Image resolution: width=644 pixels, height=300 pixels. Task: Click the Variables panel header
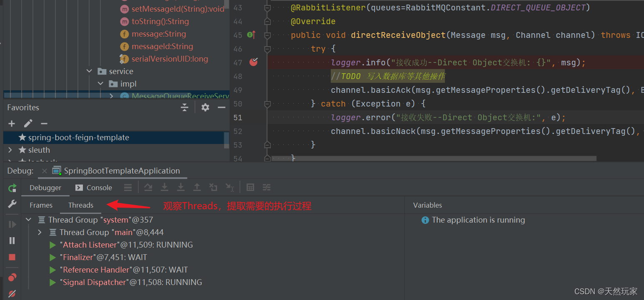427,205
